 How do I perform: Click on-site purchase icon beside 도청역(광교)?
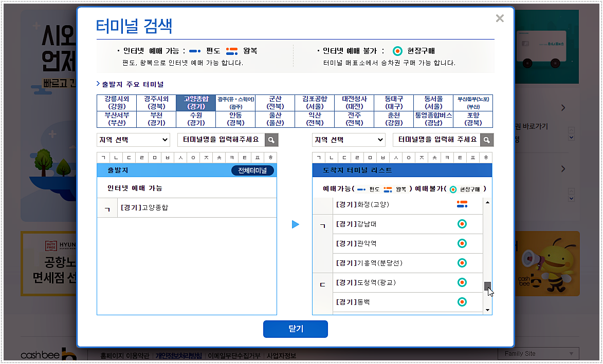pyautogui.click(x=462, y=282)
